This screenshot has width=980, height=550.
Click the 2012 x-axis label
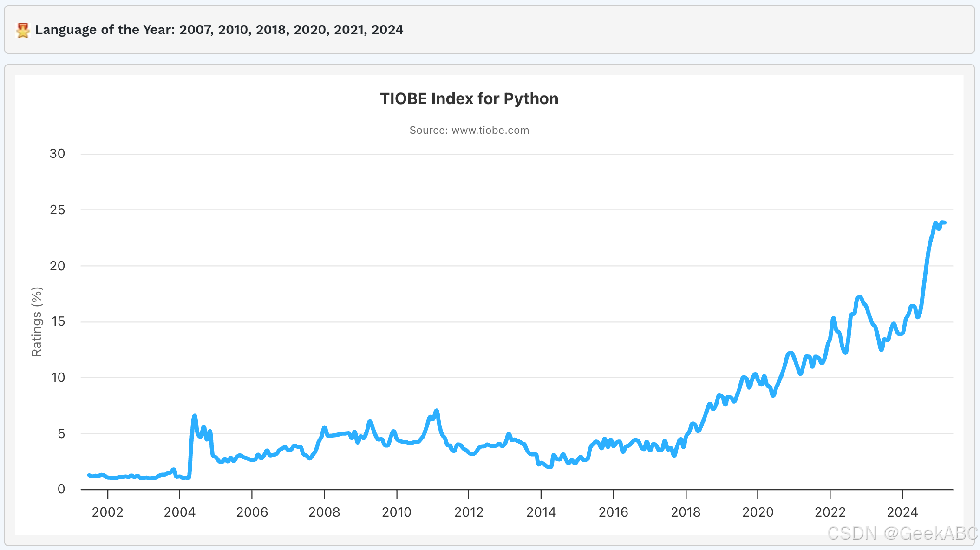coord(469,512)
